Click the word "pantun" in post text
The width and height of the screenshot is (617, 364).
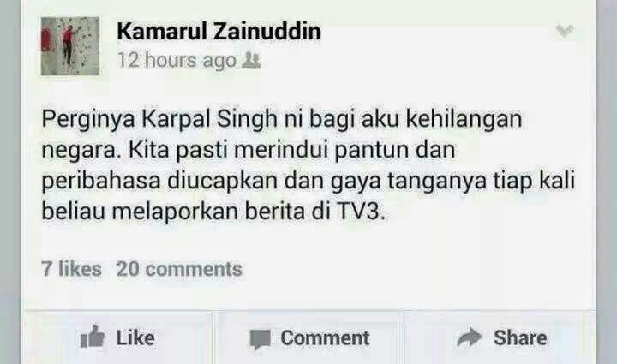point(371,151)
